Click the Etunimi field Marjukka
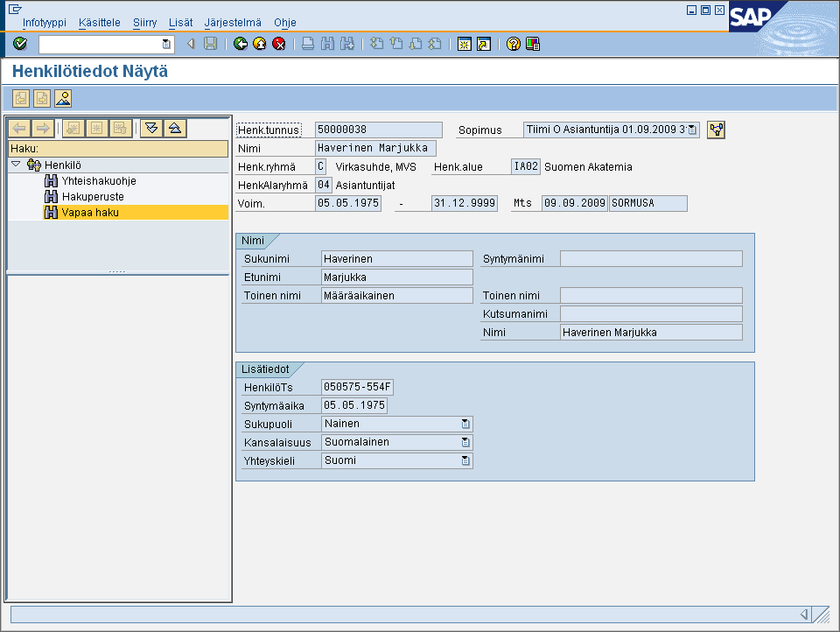Image resolution: width=840 pixels, height=632 pixels. pyautogui.click(x=397, y=277)
